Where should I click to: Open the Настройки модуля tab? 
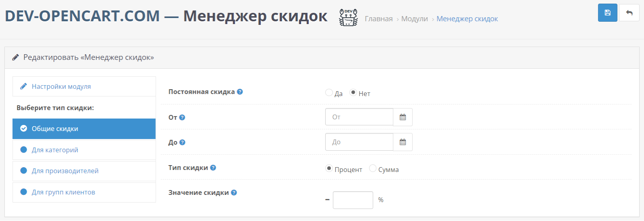[x=84, y=86]
